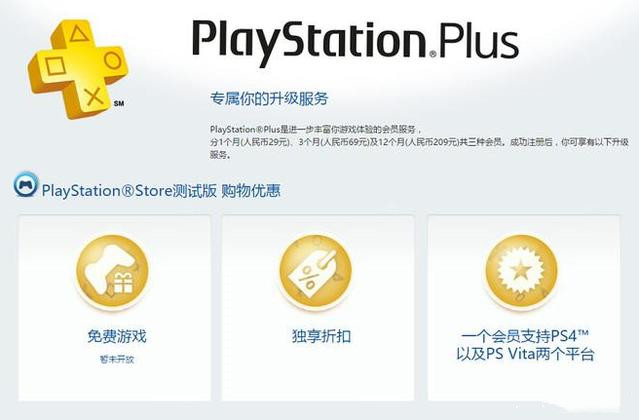Viewport: 639px width, 420px height.
Task: Click the triangle symbol on the Plus logo
Action: pos(79,34)
